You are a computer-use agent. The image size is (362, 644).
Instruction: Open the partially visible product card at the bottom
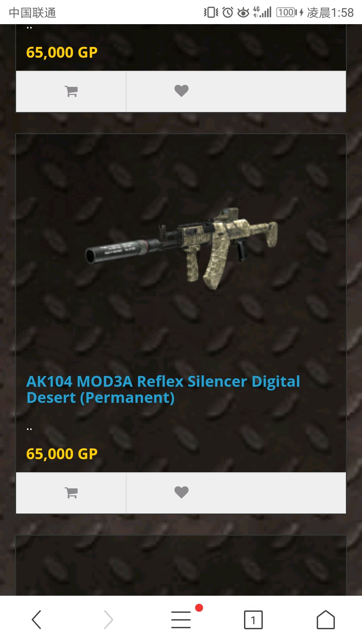pos(181,566)
